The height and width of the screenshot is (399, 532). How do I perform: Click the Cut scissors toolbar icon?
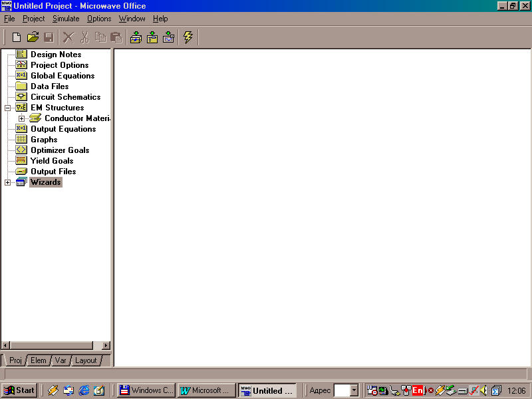click(x=84, y=37)
